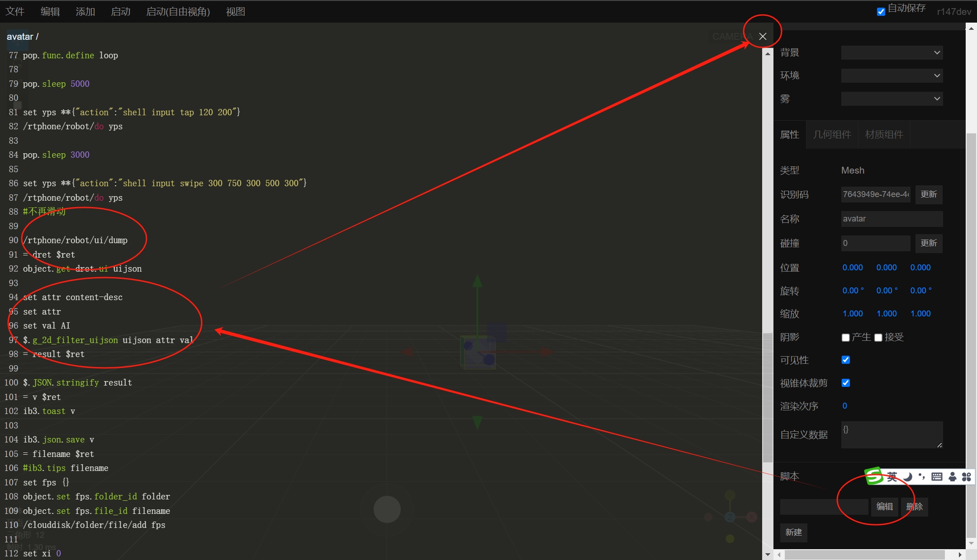The image size is (977, 560).
Task: Click code line 90 '/rtphone/robot/ui/dump'
Action: coord(75,240)
